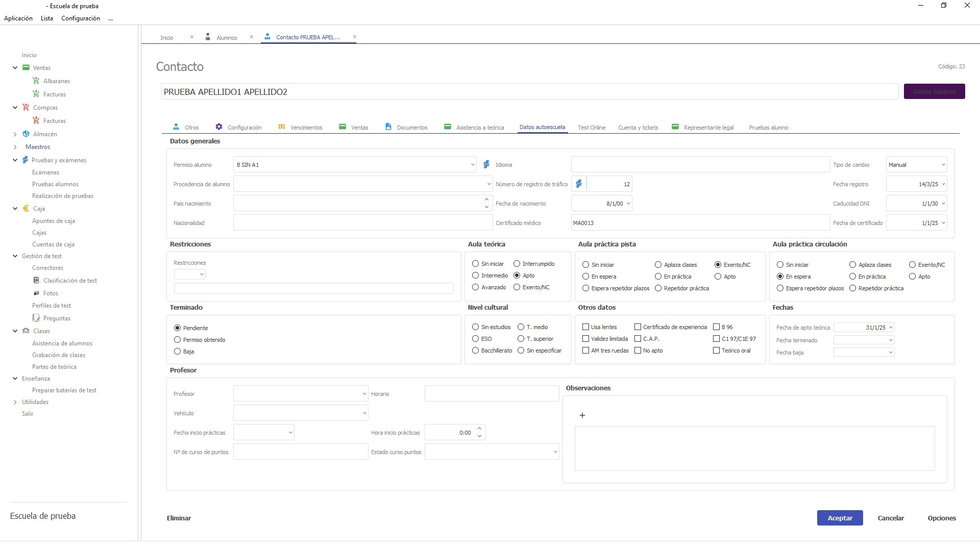Click the Caja euro coin icon
Viewport: 980px width, 551px height.
[26, 208]
